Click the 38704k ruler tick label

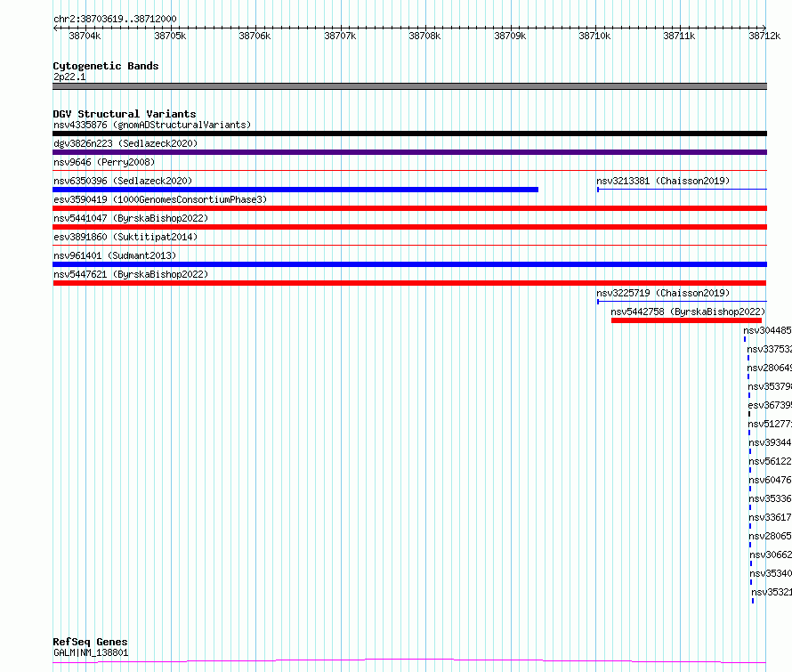(85, 36)
